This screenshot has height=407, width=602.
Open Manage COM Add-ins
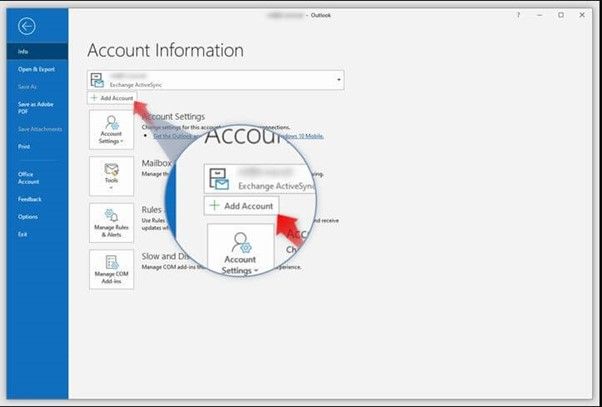pos(111,268)
